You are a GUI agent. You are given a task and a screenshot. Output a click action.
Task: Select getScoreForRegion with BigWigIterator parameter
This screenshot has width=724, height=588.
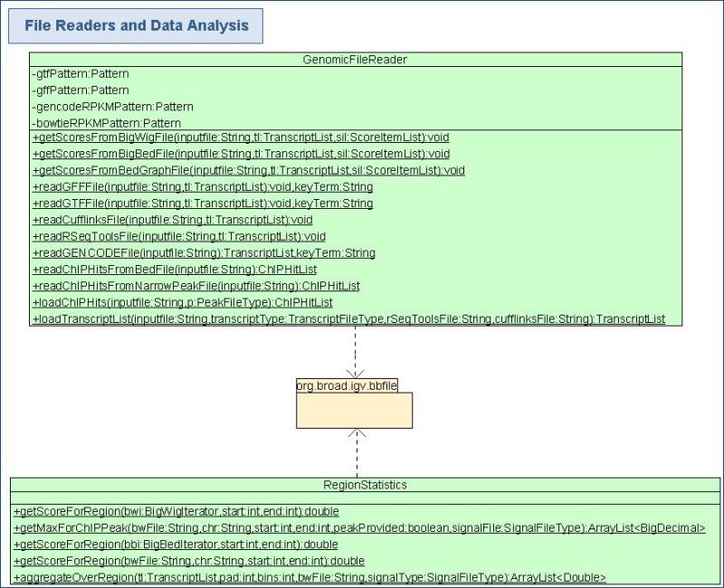tap(176, 512)
